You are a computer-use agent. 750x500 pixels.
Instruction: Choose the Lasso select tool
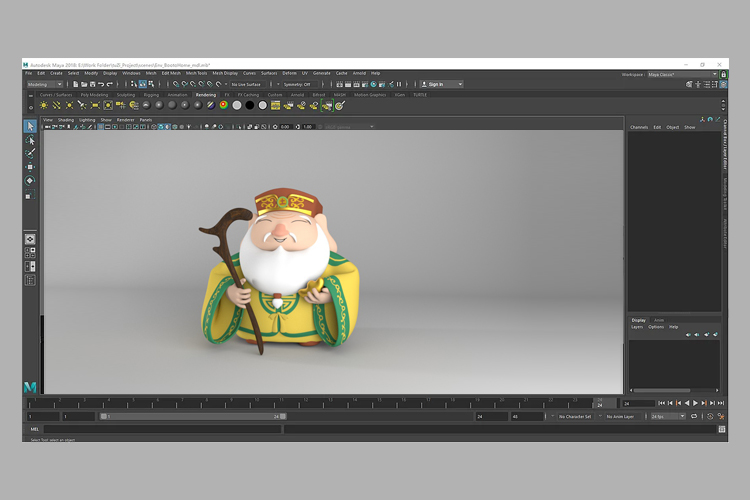[x=30, y=140]
